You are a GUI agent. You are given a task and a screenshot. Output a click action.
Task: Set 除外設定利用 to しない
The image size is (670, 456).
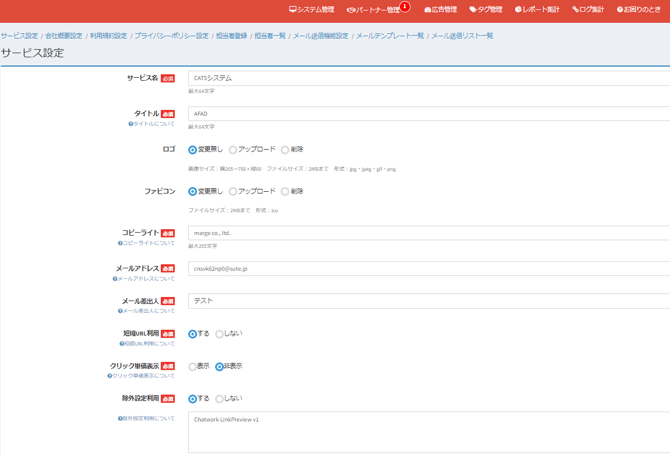click(220, 399)
